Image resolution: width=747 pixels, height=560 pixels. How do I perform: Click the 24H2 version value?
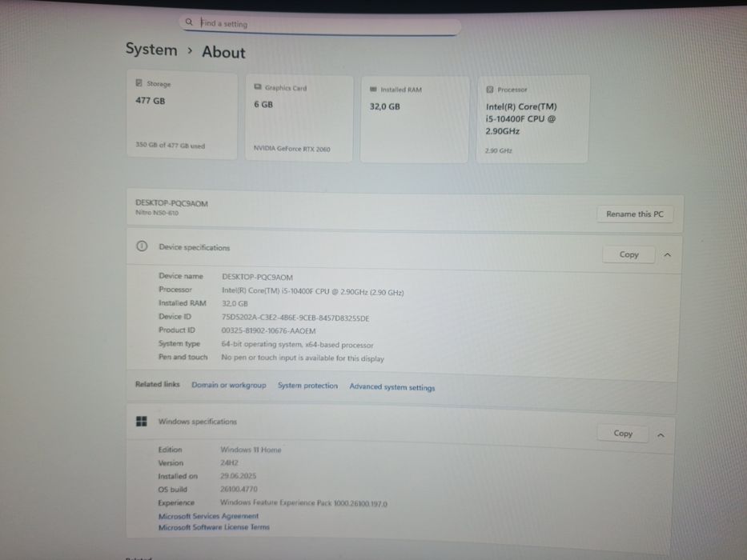coord(229,462)
